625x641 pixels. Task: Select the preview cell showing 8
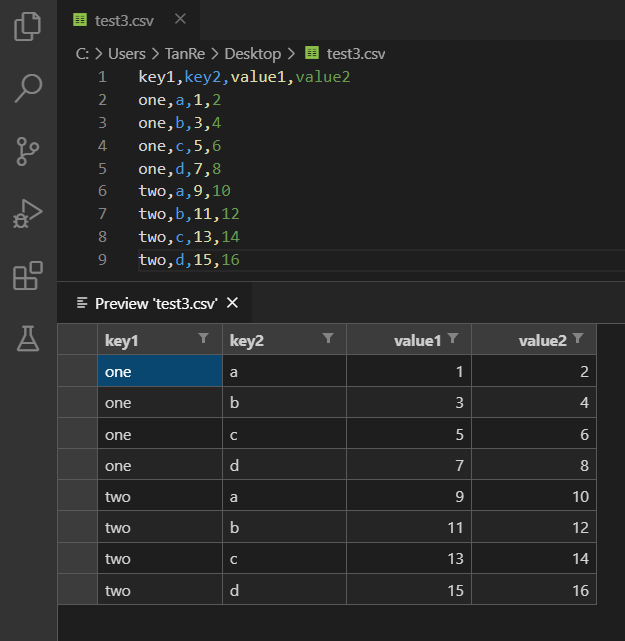coord(534,465)
